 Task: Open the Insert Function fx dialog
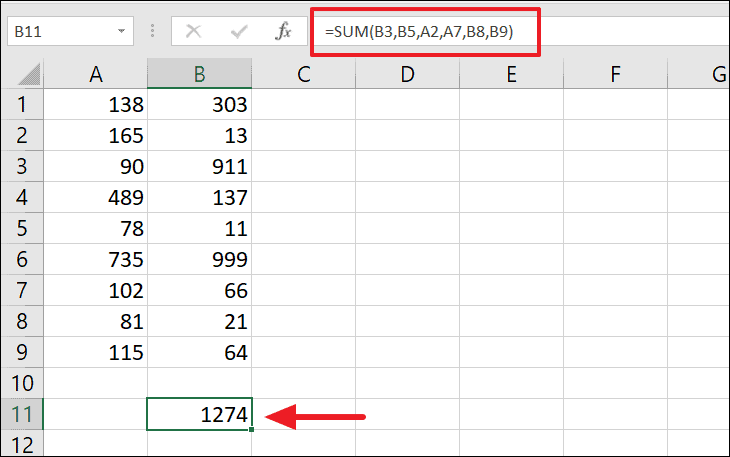click(283, 31)
